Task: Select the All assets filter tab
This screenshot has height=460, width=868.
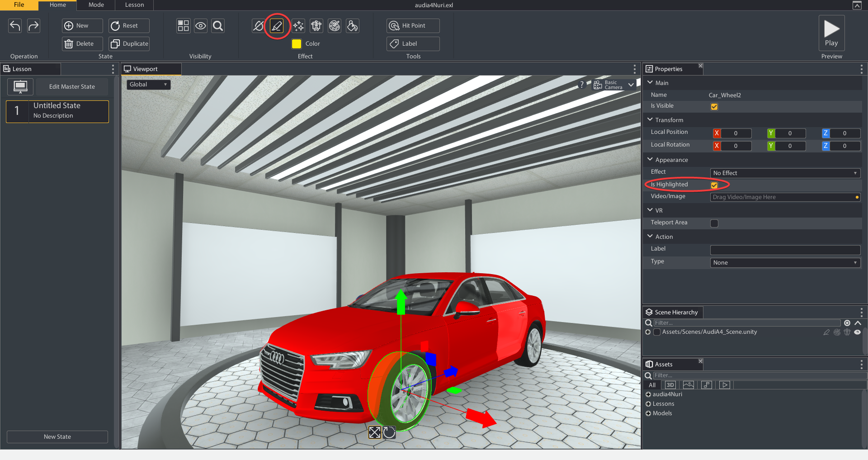Action: [652, 385]
